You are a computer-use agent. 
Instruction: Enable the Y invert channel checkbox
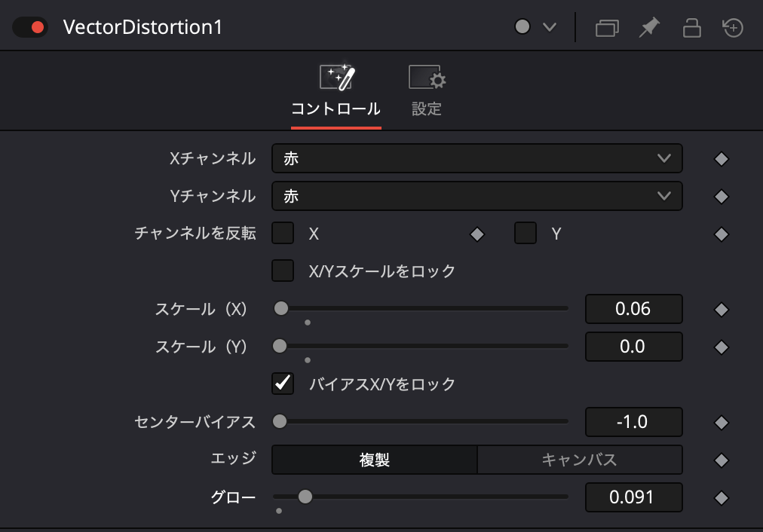526,233
